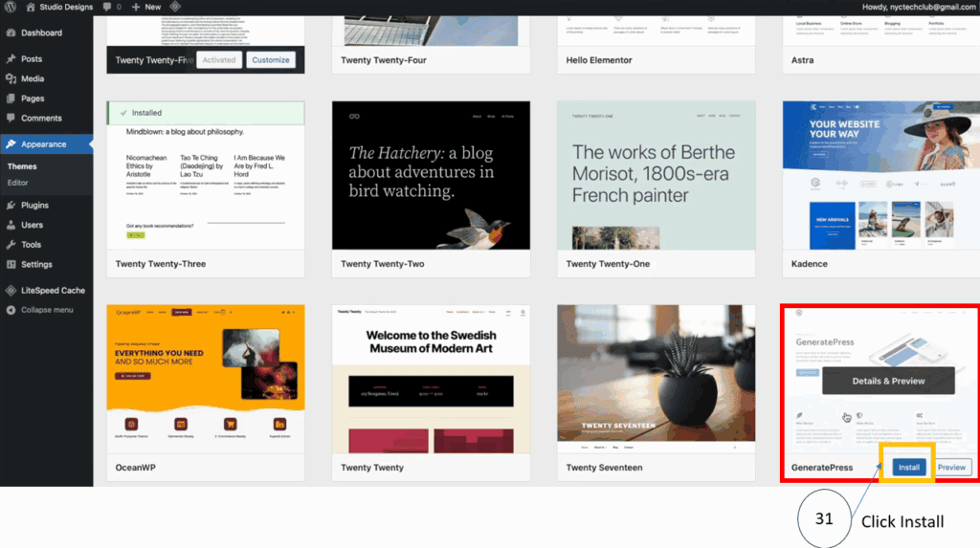
Task: Open the Settings menu item
Action: click(36, 265)
